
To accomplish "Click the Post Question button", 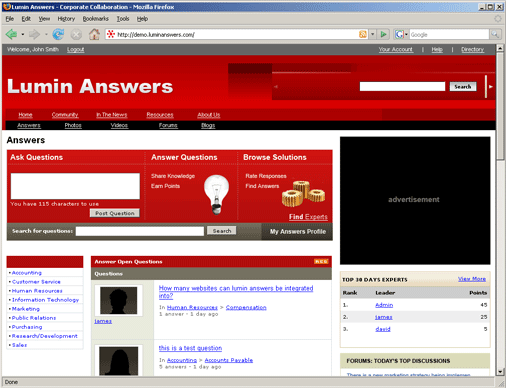I will pos(115,213).
